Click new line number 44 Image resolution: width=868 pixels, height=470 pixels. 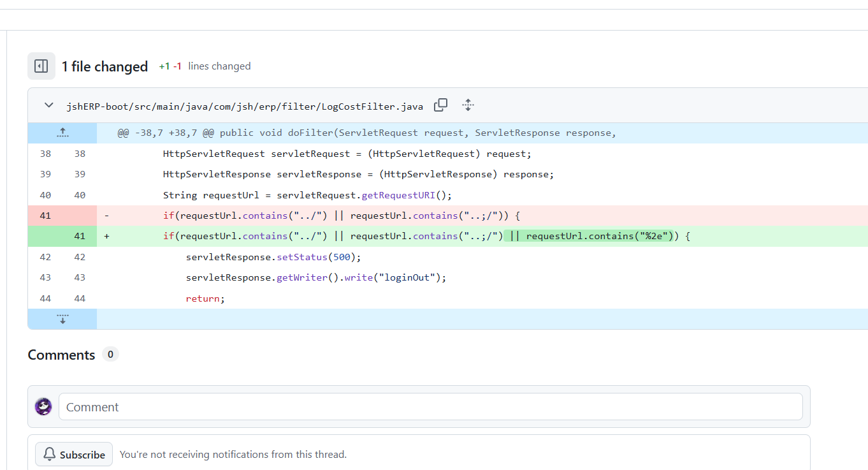point(79,298)
